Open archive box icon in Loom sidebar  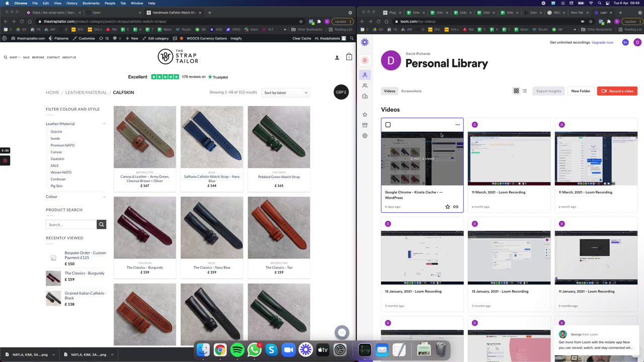pos(365,125)
